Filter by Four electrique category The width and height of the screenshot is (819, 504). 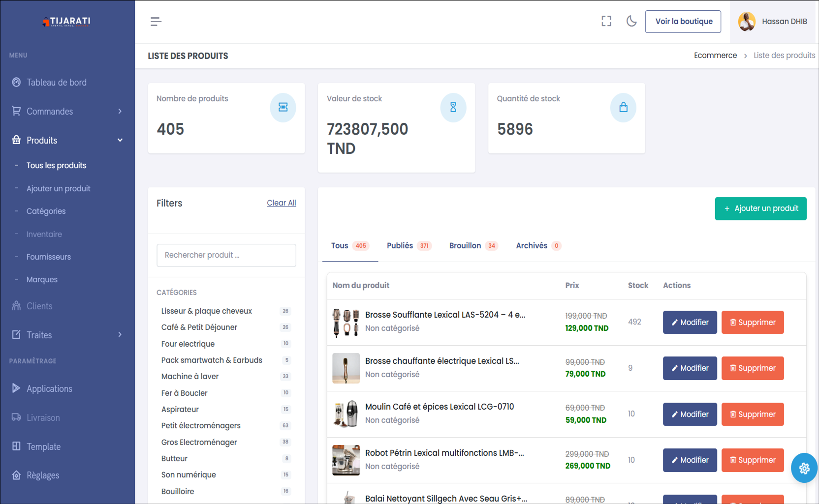tap(226, 344)
